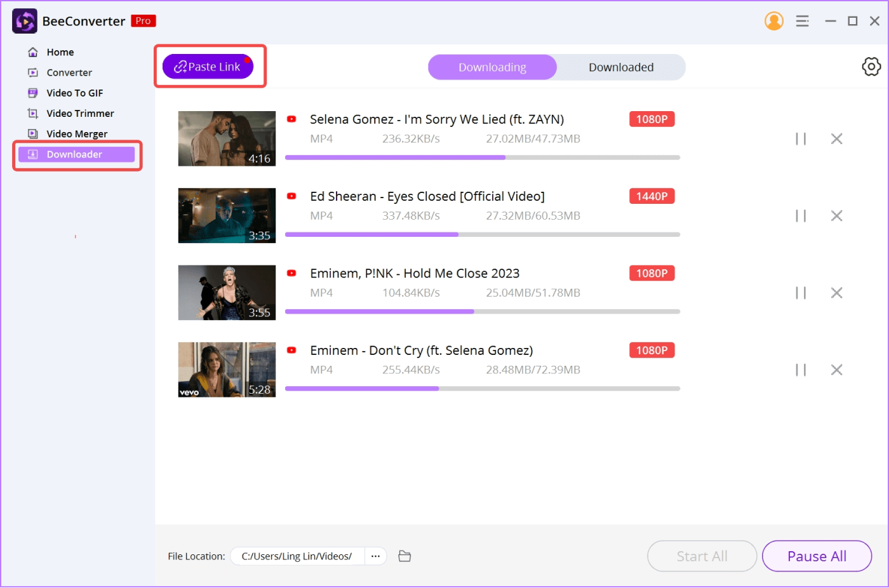Click progress bar of Ed Sheeran download
Screen dimensions: 889x588
pyautogui.click(x=483, y=234)
